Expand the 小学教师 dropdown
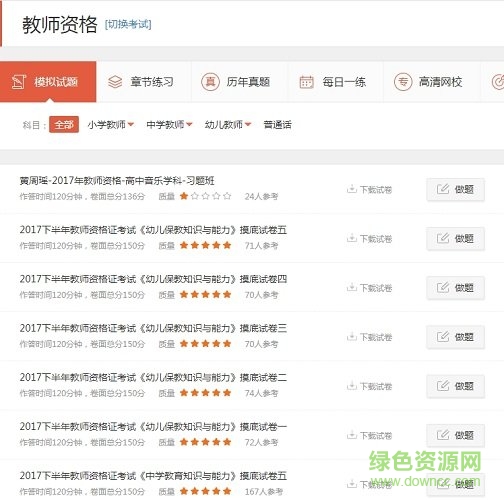504x500 pixels. [110, 125]
